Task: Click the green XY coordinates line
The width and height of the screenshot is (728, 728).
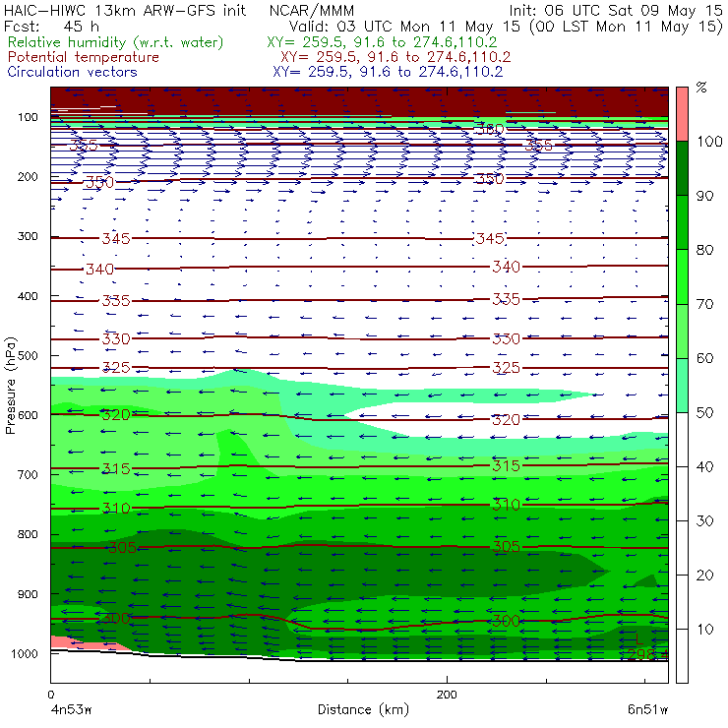Action: pyautogui.click(x=382, y=42)
